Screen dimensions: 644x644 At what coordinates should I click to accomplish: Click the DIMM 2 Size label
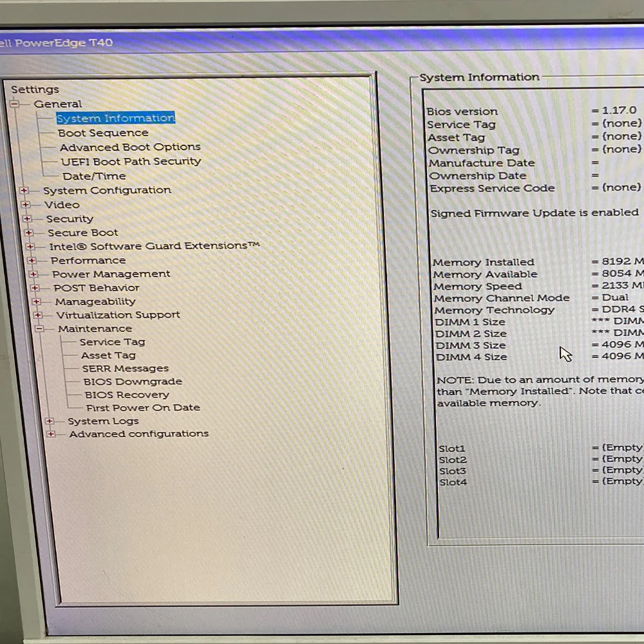[471, 334]
